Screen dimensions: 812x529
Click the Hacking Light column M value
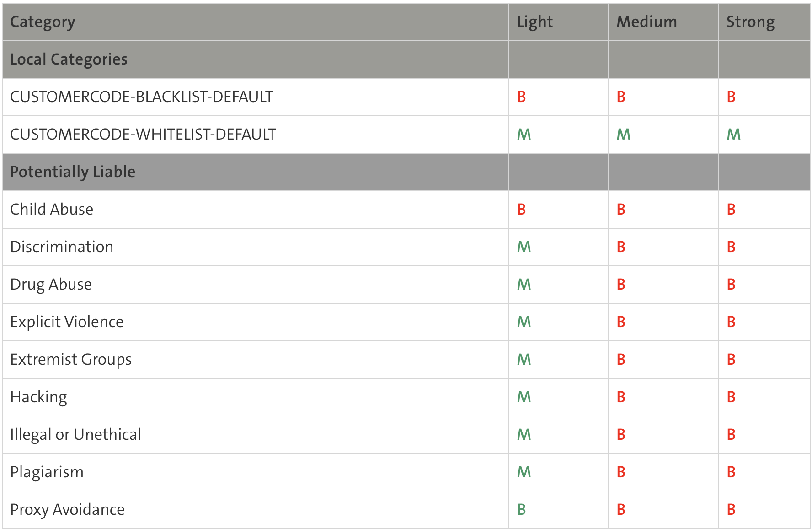pos(524,397)
